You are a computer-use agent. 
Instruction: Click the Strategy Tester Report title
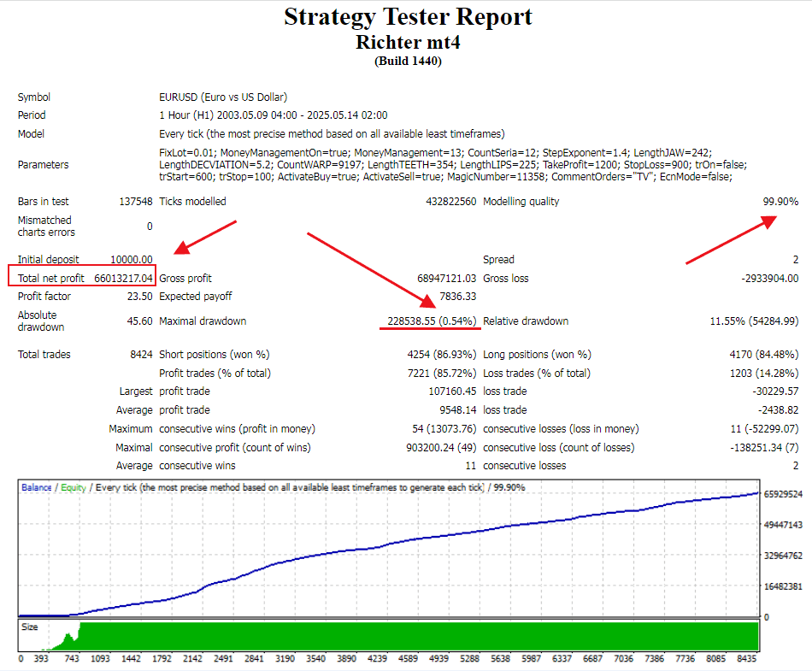(x=408, y=17)
